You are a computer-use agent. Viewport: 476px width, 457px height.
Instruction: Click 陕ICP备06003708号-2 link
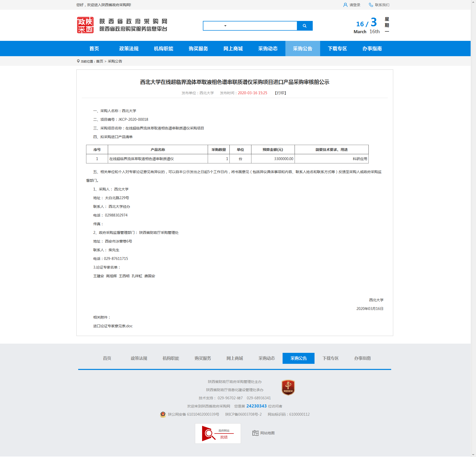(x=243, y=414)
